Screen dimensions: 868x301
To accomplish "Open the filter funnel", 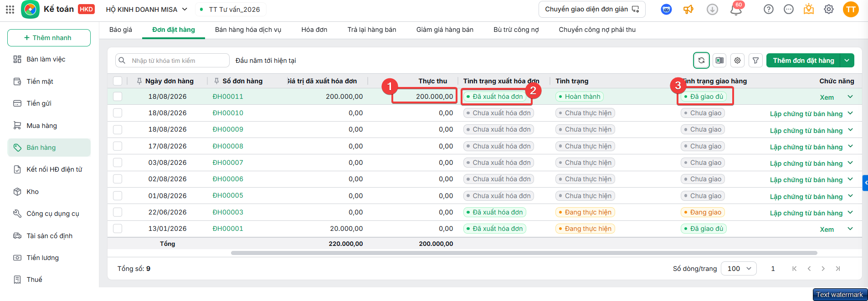I will point(755,60).
